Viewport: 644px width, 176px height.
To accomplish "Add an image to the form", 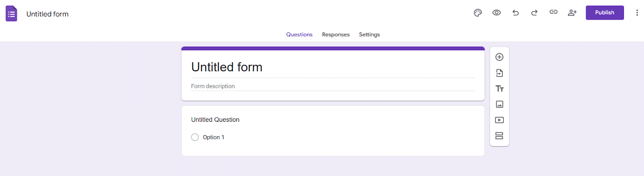I will point(500,104).
